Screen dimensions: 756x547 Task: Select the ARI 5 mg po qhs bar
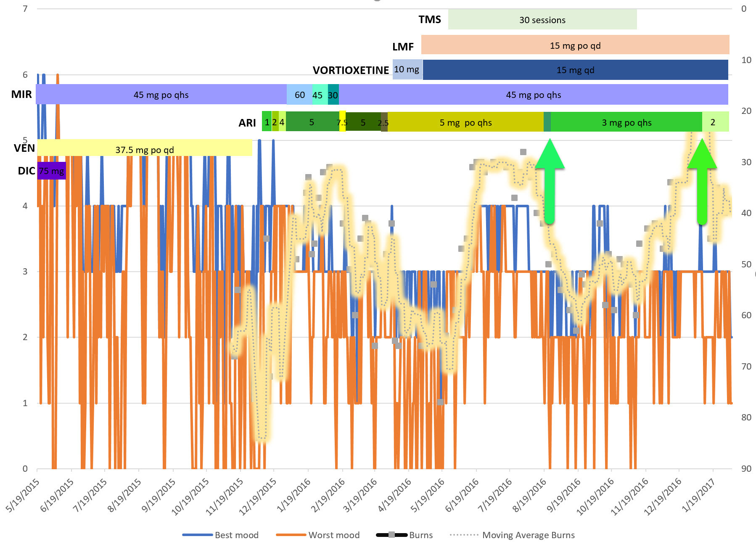[465, 122]
